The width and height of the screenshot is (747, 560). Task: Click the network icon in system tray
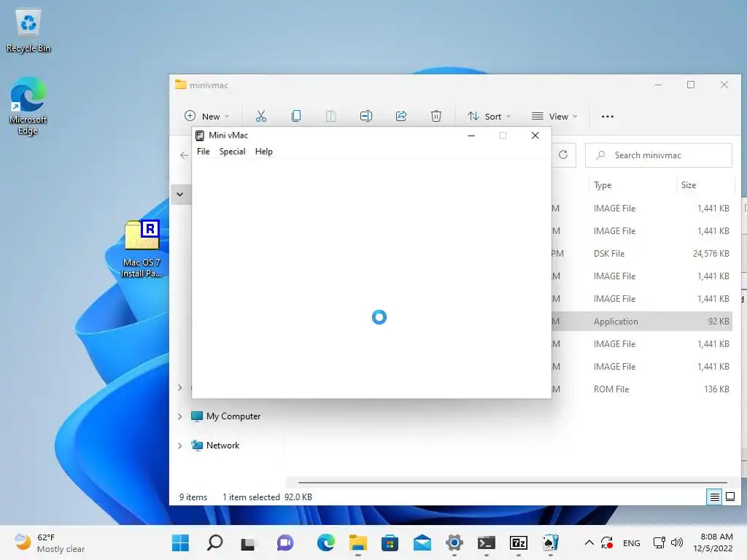click(659, 542)
